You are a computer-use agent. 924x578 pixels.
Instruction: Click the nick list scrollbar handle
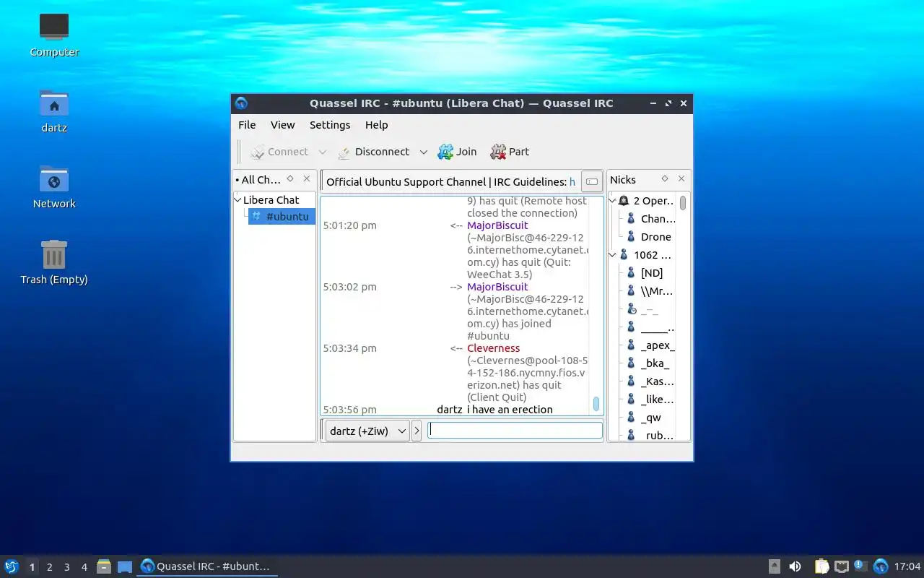pyautogui.click(x=683, y=203)
